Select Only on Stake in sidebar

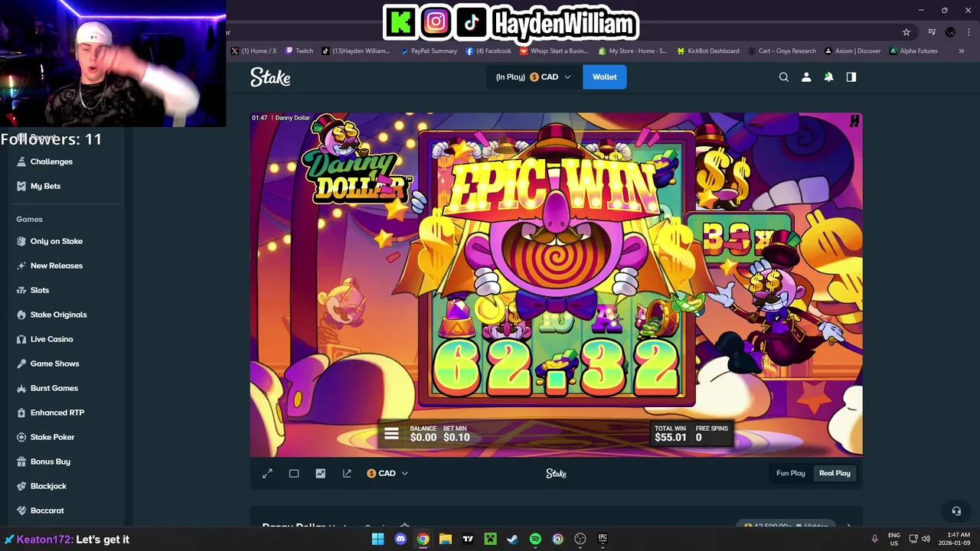coord(57,241)
